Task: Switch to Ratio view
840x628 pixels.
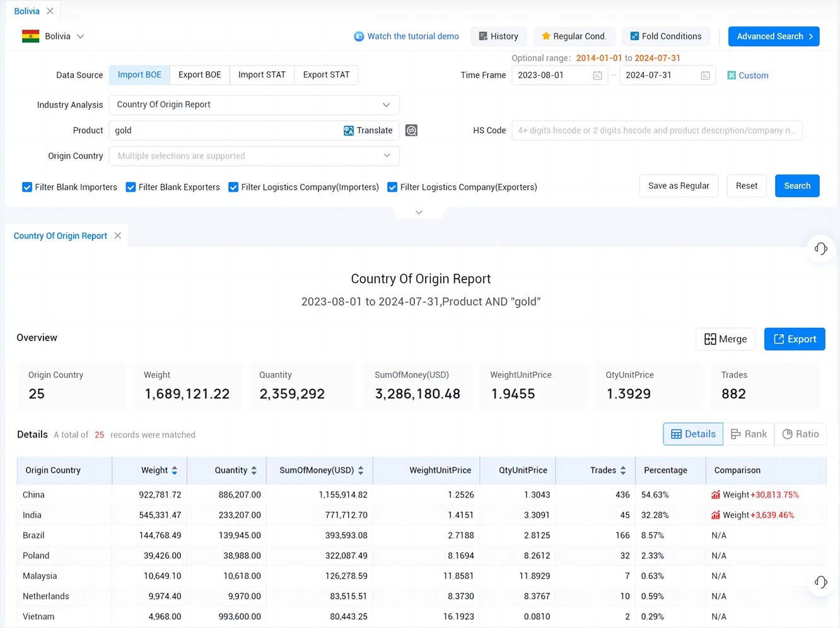Action: 800,434
